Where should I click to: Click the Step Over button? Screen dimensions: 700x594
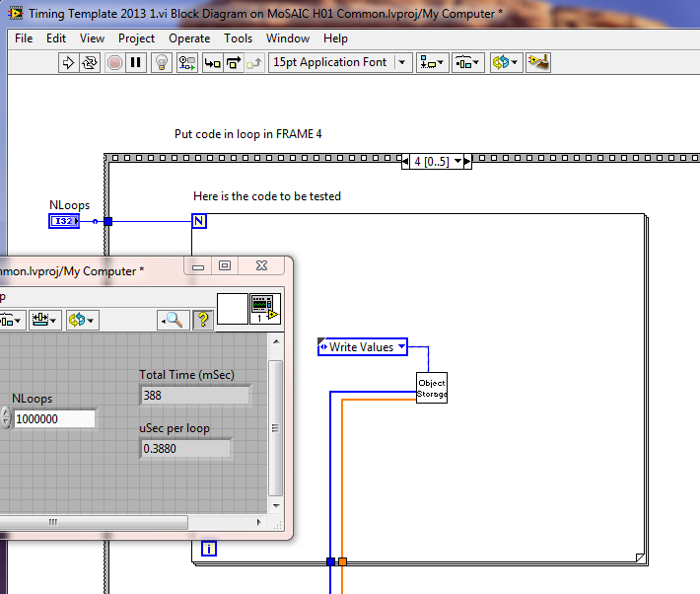coord(234,62)
